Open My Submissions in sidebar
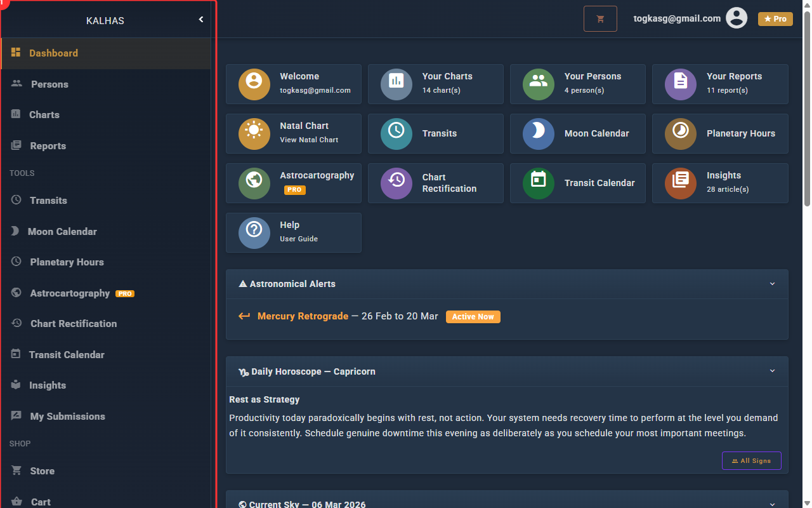The width and height of the screenshot is (812, 508). pyautogui.click(x=67, y=417)
